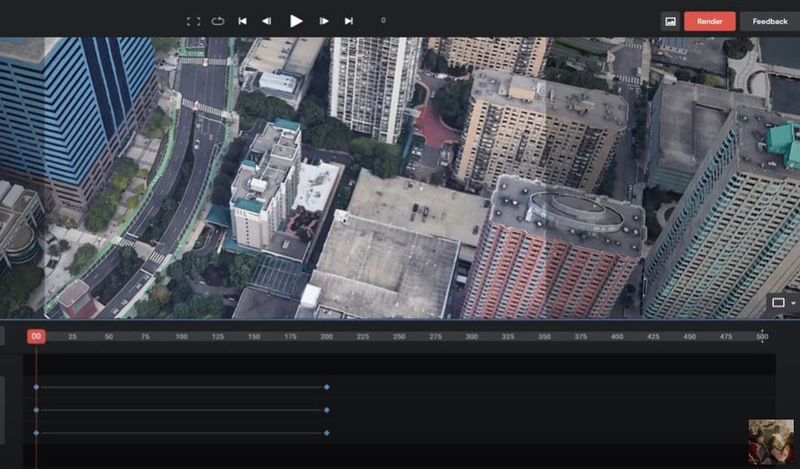
Task: Toggle fullscreen viewport icon
Action: 193,21
